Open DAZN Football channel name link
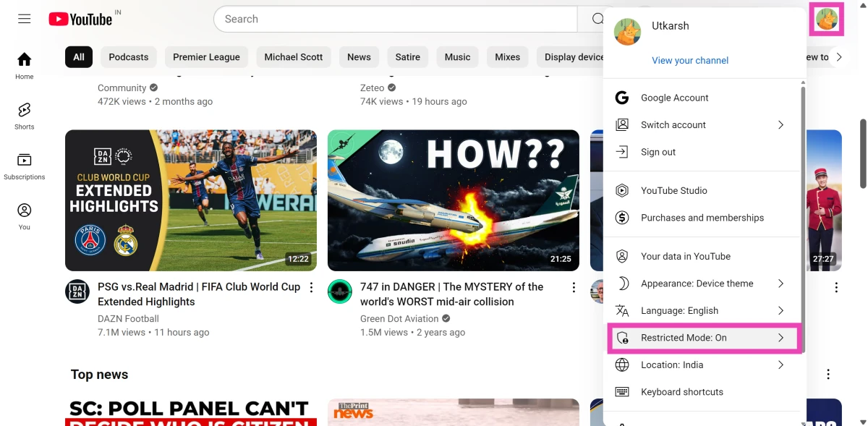The width and height of the screenshot is (868, 426). (x=128, y=319)
